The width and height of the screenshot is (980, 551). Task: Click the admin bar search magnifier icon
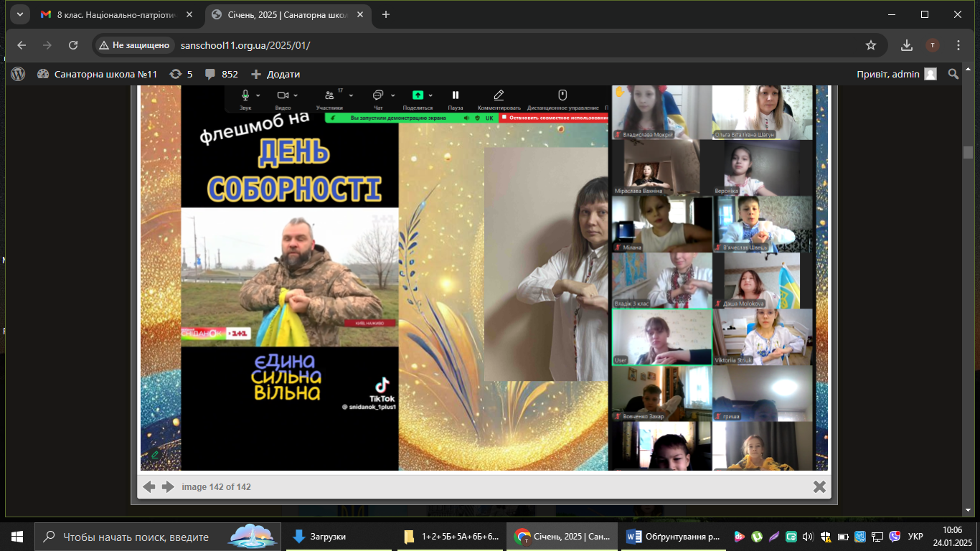coord(953,74)
